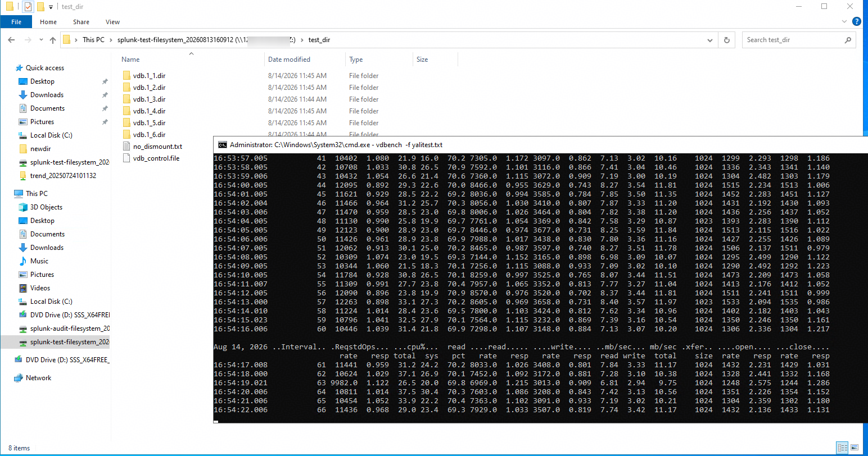Click the Refresh button beside address bar

click(x=726, y=40)
